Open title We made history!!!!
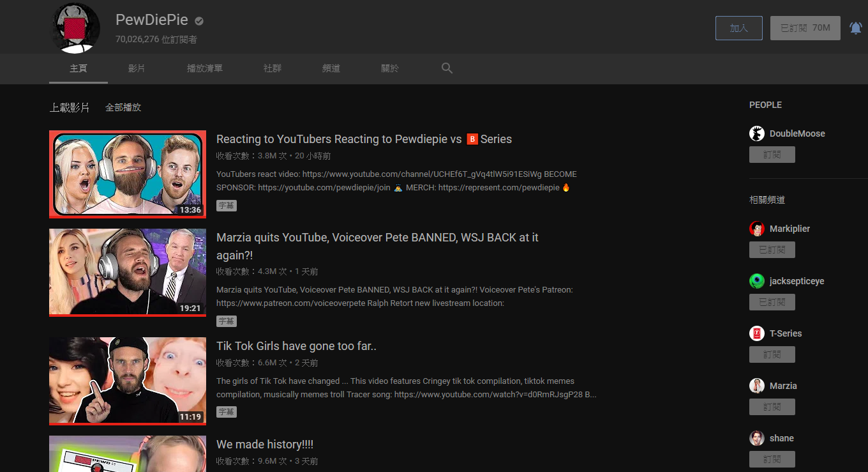 pyautogui.click(x=265, y=445)
